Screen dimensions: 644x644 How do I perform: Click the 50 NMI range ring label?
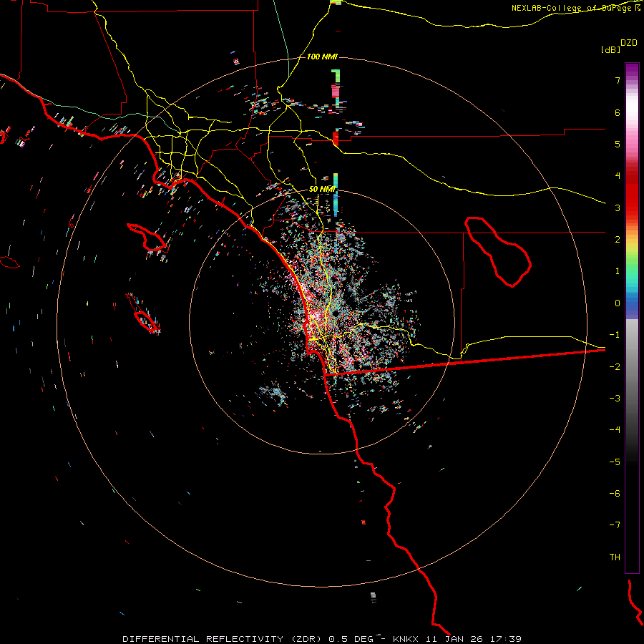tap(322, 189)
